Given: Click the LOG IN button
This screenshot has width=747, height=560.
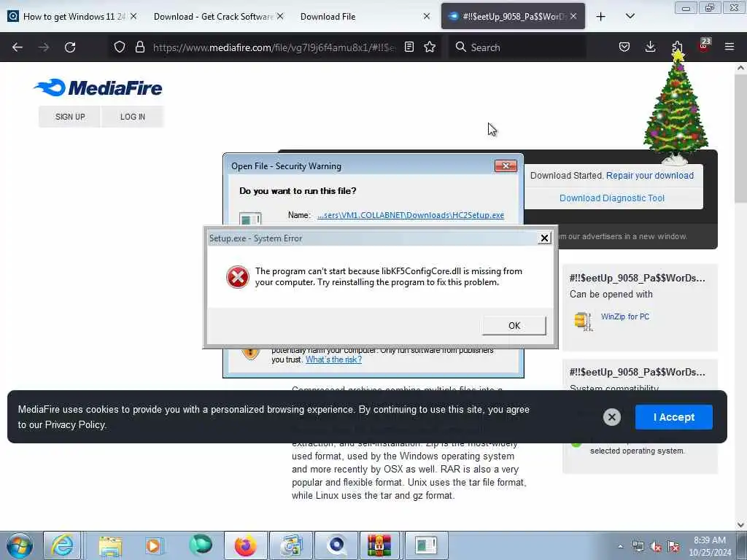Looking at the screenshot, I should 133,117.
